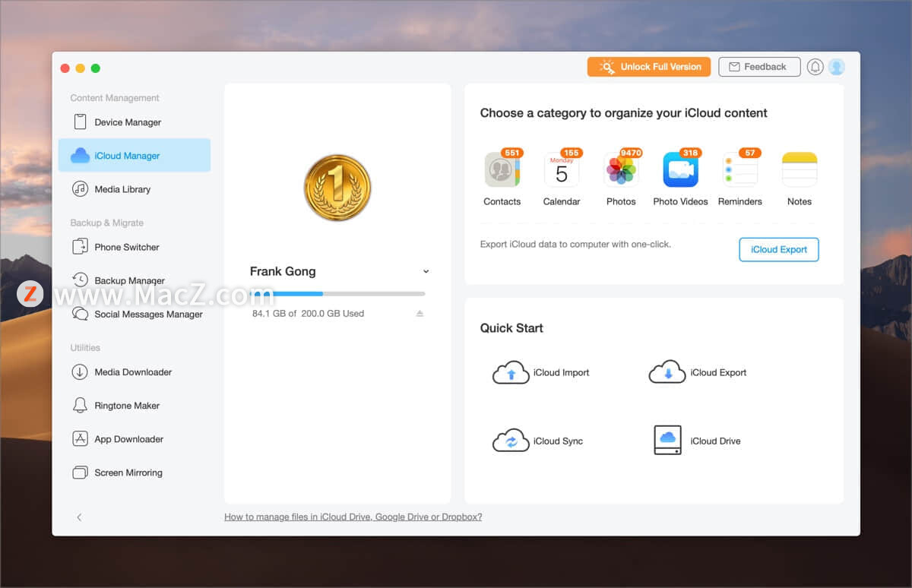Image resolution: width=912 pixels, height=588 pixels.
Task: Open the Photo Videos category icon
Action: (x=680, y=169)
